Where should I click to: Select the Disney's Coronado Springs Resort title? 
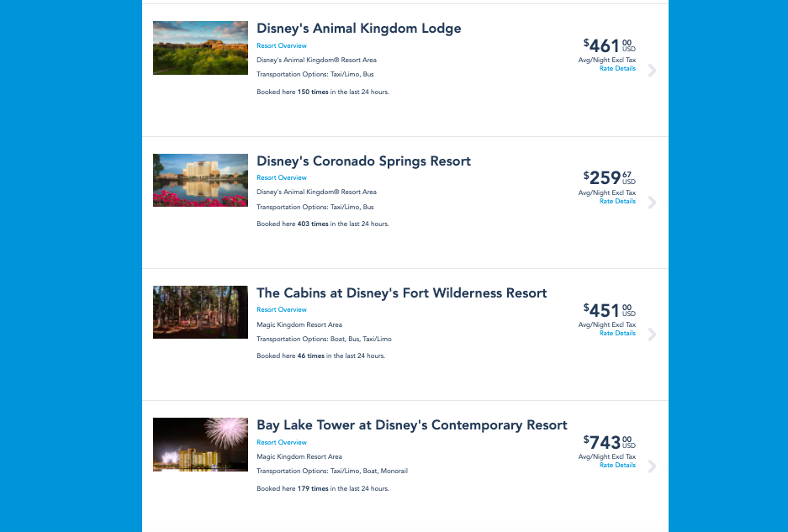(363, 161)
